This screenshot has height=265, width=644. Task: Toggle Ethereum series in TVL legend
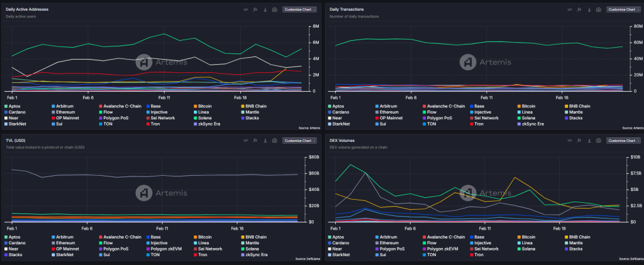[64, 243]
